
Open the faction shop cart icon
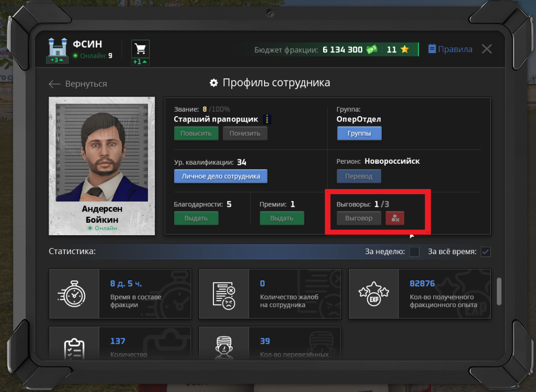140,49
